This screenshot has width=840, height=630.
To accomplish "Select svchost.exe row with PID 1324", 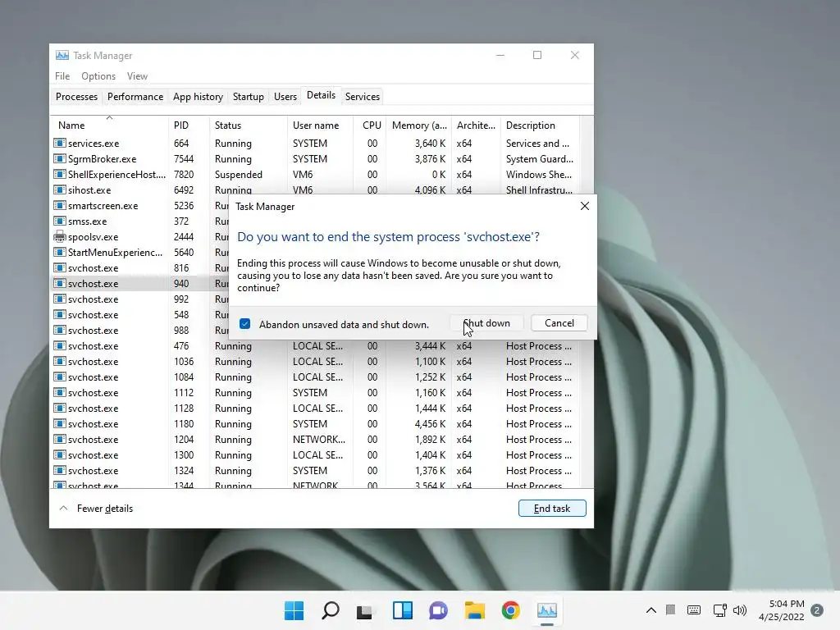I will [315, 470].
